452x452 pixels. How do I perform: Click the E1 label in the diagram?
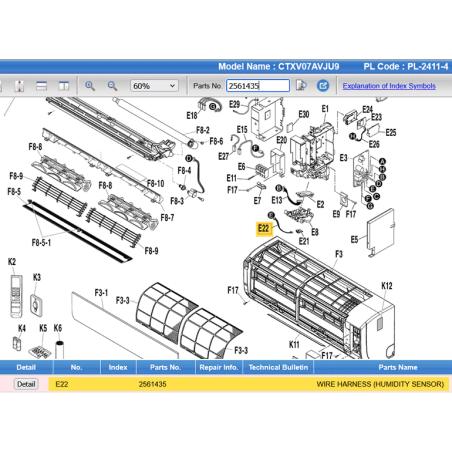coord(325,109)
